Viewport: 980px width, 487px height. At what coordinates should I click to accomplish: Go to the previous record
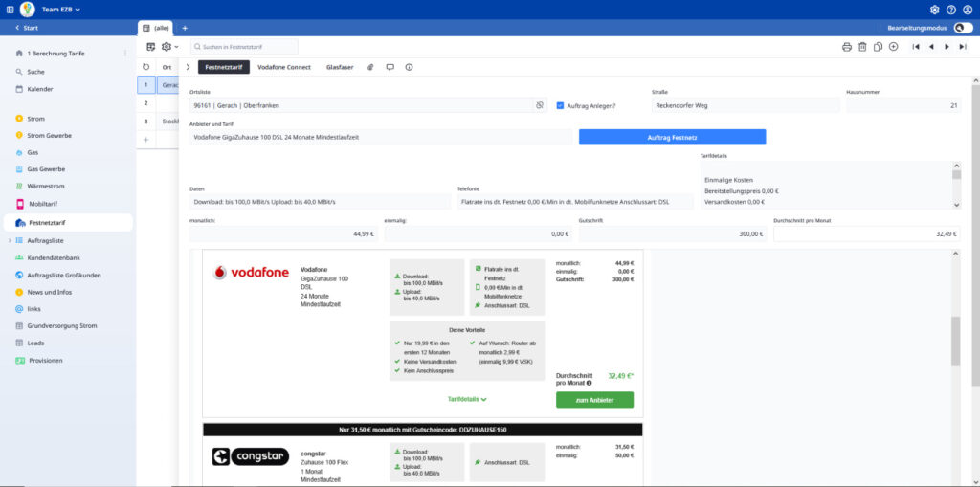point(931,47)
